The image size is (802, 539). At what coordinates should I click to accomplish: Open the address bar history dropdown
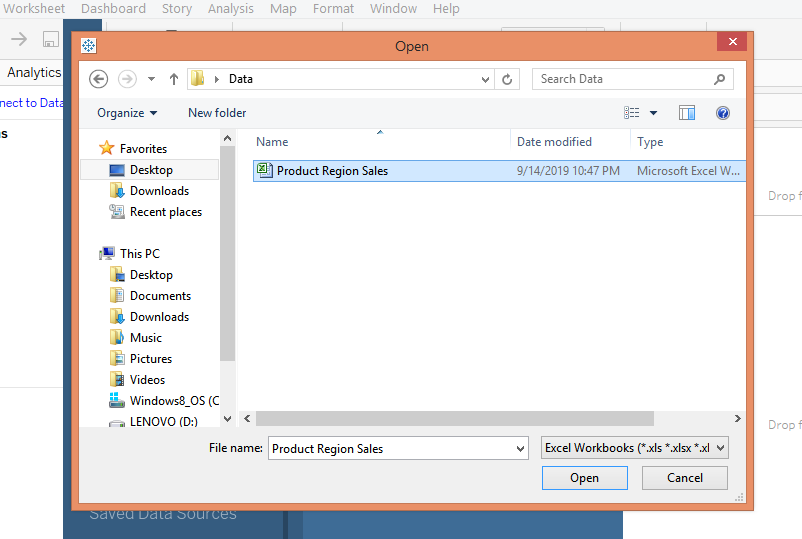pos(485,79)
